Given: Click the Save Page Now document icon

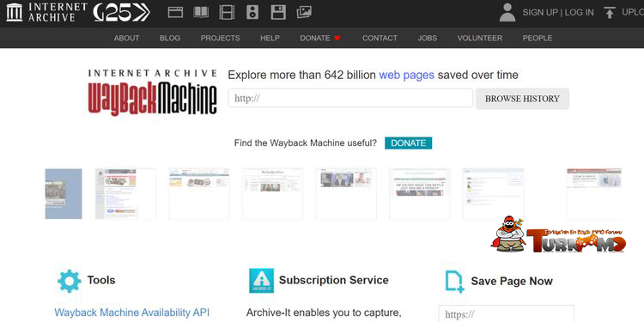Looking at the screenshot, I should [x=454, y=282].
